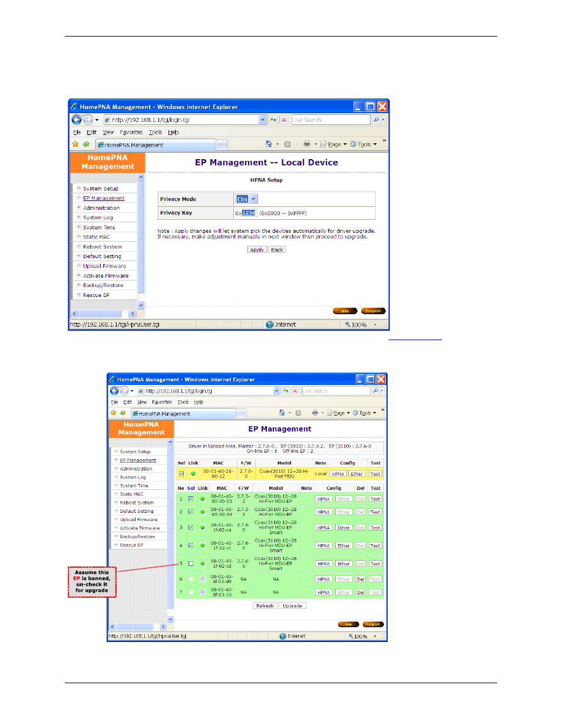Uncheck Sel checkbox for EP row 4
The width and height of the screenshot is (562, 728).
click(x=191, y=545)
